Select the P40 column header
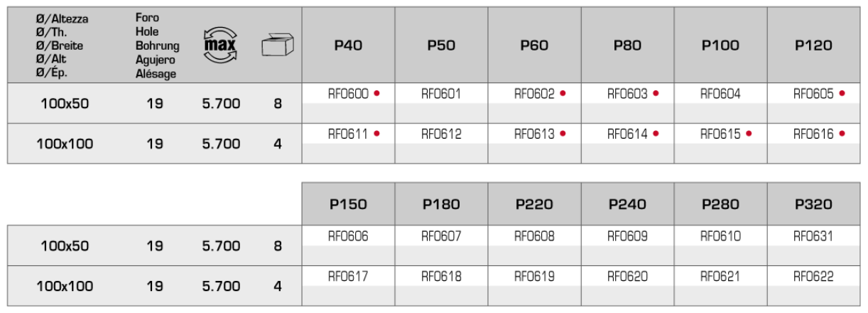868x313 pixels. [x=348, y=46]
